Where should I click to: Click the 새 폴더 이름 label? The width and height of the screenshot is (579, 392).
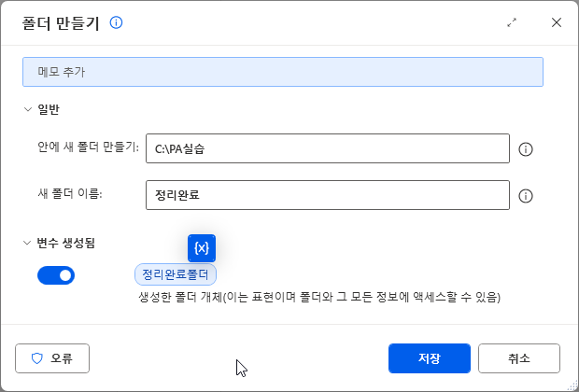(x=70, y=194)
